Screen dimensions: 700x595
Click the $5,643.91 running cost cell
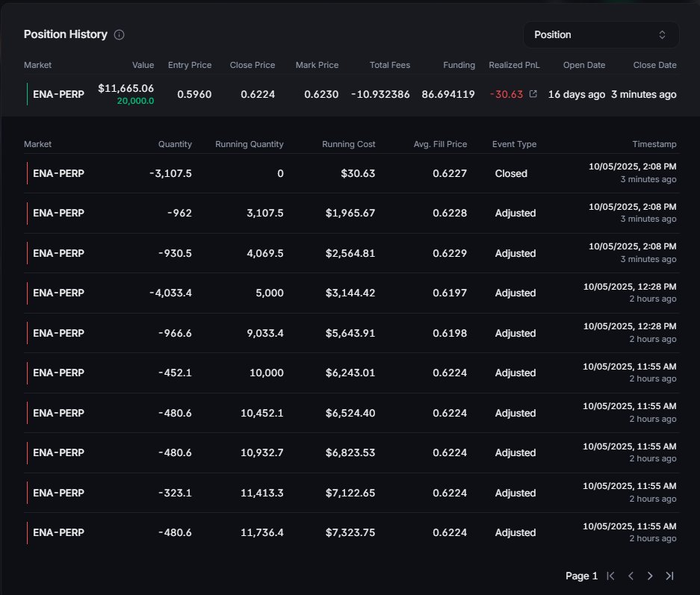pyautogui.click(x=350, y=333)
